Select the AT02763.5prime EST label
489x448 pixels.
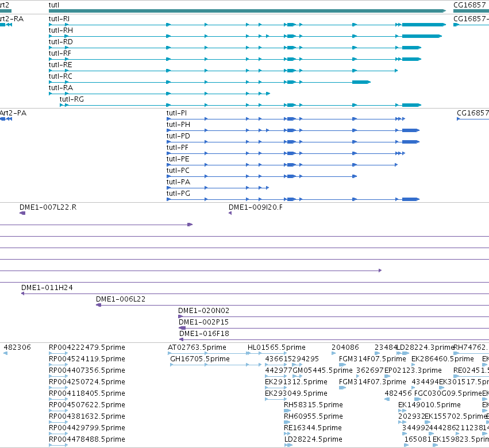[197, 347]
